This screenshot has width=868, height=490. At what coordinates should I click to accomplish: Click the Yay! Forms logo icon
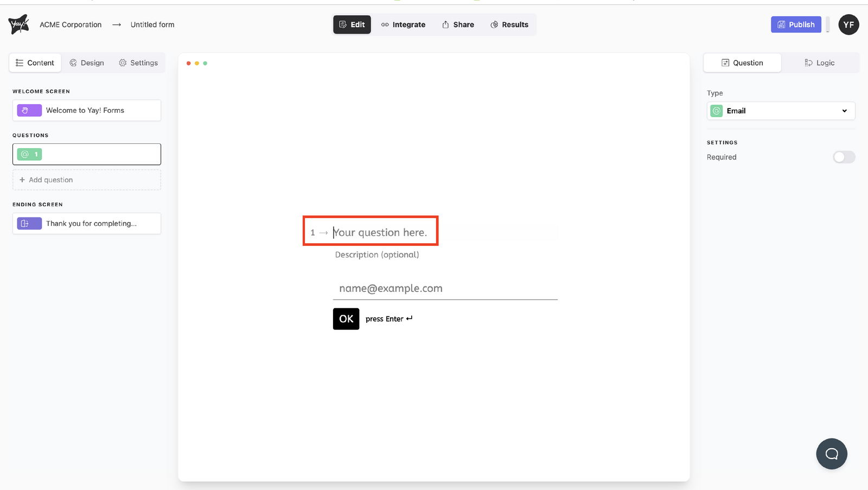(x=18, y=24)
